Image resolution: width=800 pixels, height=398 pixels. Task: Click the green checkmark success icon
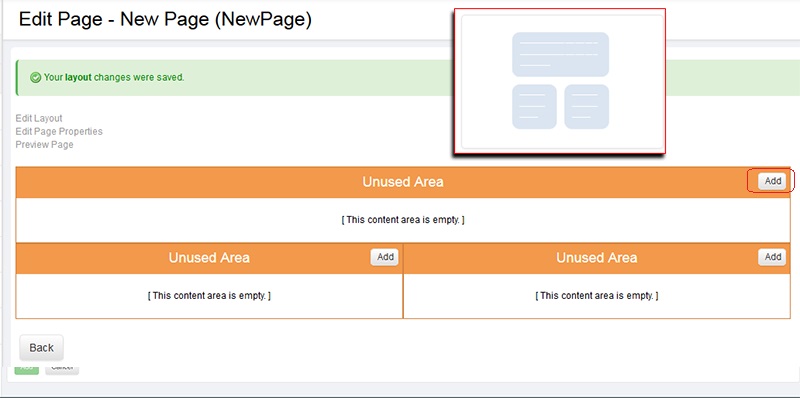[35, 78]
